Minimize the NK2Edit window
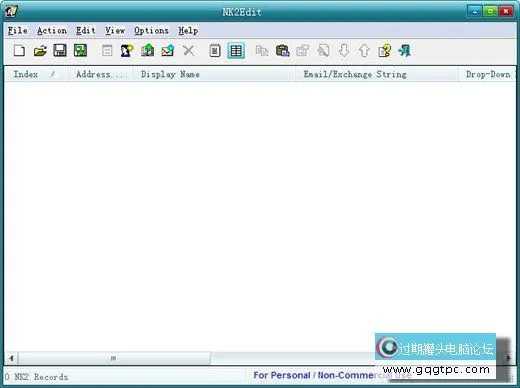Image resolution: width=520 pixels, height=388 pixels. (475, 11)
